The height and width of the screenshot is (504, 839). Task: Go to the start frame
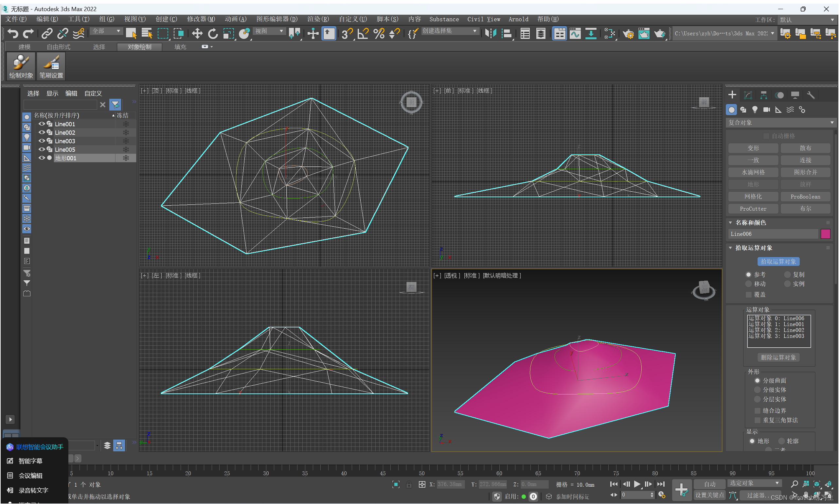(613, 484)
